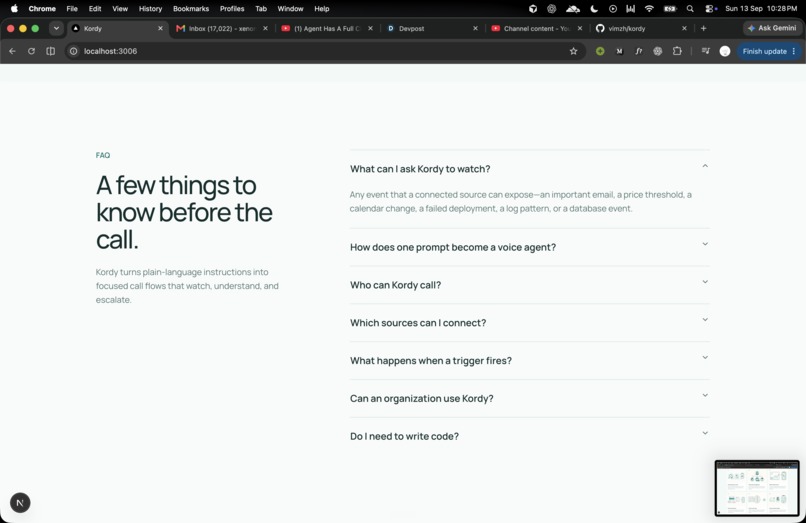Viewport: 806px width, 523px height.
Task: Click the round globe-like extension icon
Action: point(657,51)
